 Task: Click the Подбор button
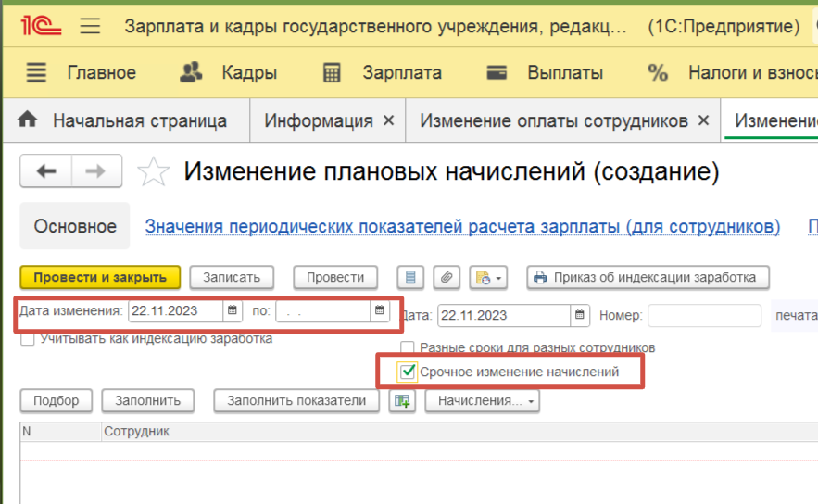click(57, 400)
